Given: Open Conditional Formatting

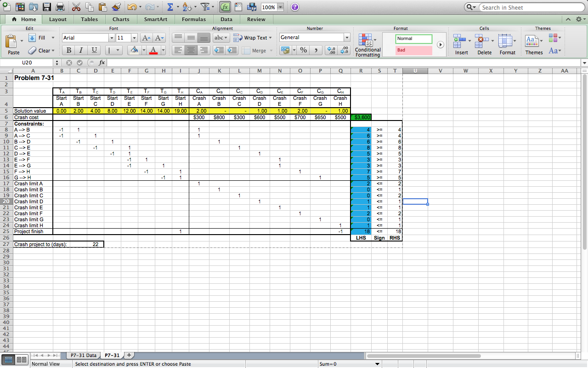Looking at the screenshot, I should pos(367,45).
